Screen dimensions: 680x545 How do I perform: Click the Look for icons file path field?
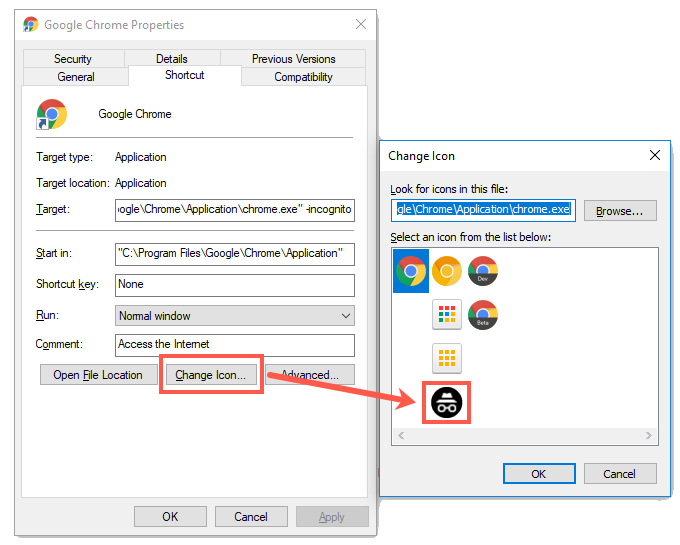click(484, 210)
